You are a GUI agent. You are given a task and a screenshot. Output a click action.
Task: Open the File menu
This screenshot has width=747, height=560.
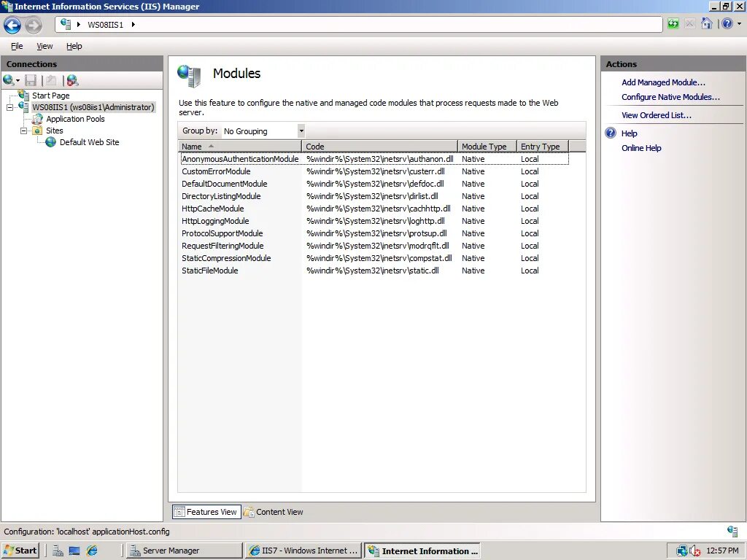17,46
